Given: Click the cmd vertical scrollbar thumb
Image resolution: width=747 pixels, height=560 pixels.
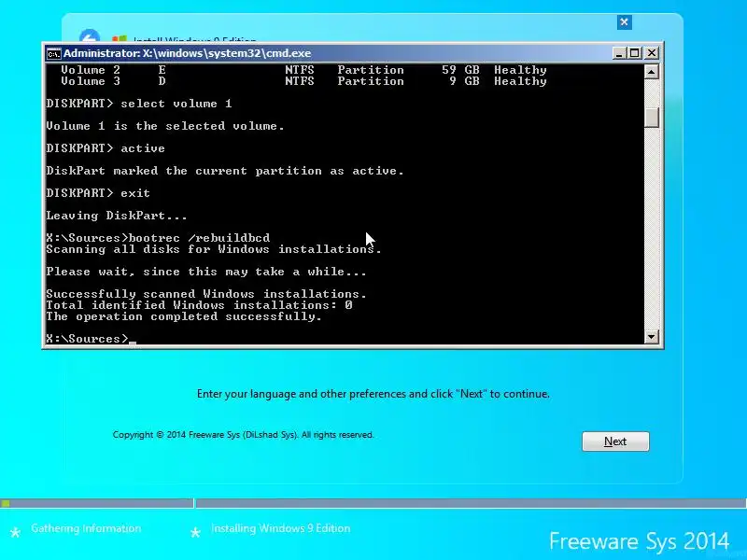Looking at the screenshot, I should pos(651,117).
